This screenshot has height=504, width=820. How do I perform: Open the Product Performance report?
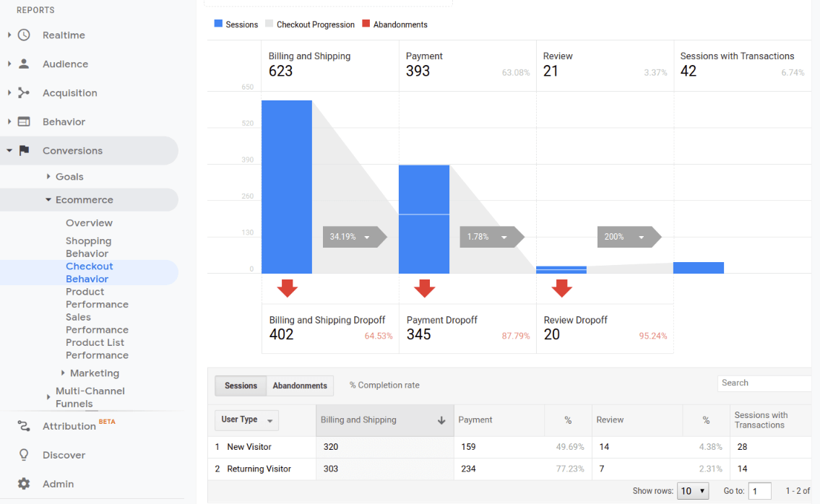97,298
